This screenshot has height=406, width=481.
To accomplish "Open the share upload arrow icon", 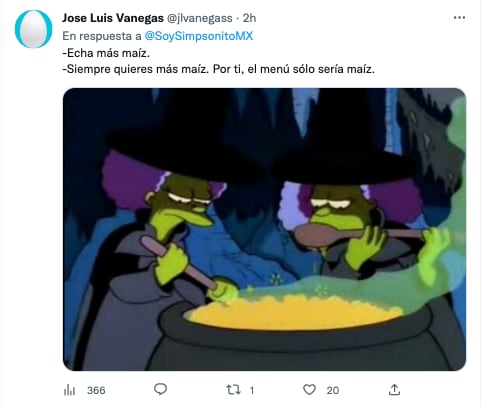I will click(394, 389).
